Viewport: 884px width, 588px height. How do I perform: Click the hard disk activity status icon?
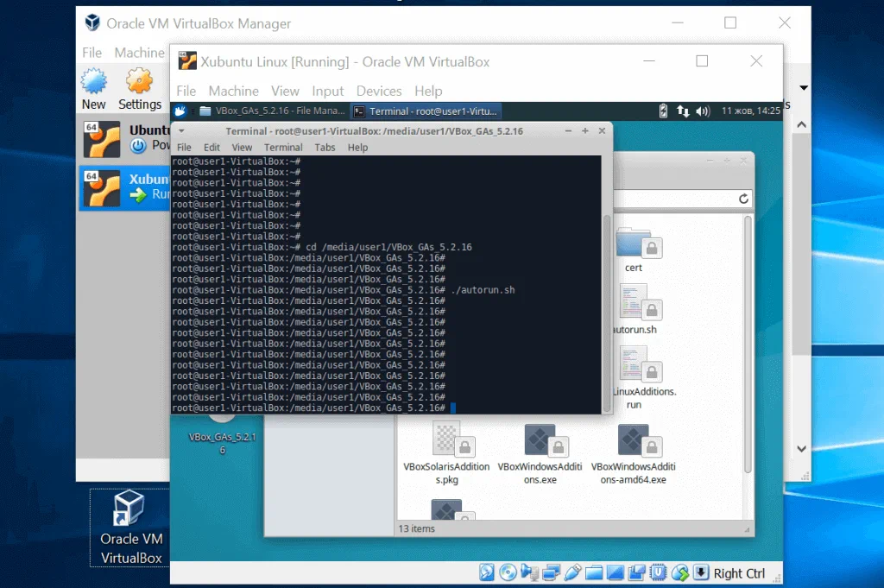tap(488, 572)
